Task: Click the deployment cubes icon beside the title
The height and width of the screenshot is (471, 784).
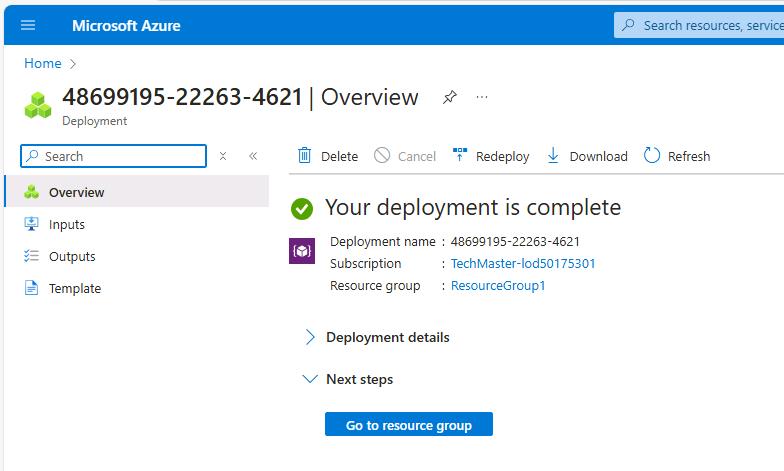Action: coord(38,105)
